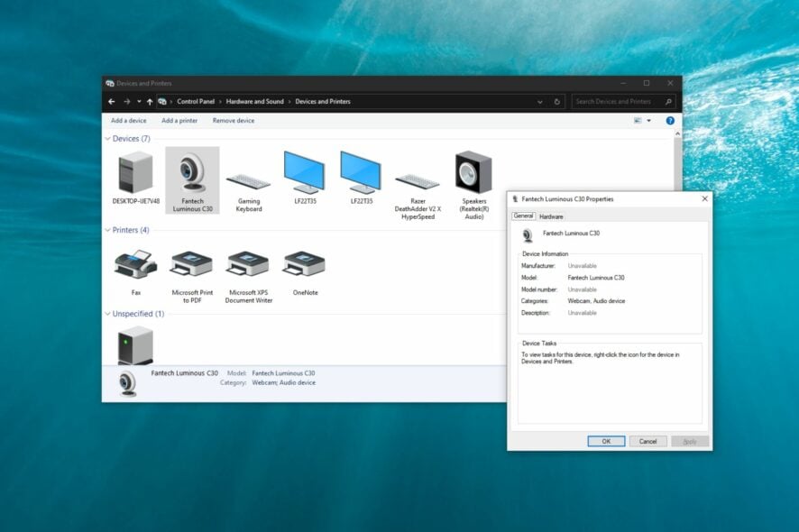The height and width of the screenshot is (532, 799).
Task: Open the change view dropdown on the toolbar
Action: [646, 120]
